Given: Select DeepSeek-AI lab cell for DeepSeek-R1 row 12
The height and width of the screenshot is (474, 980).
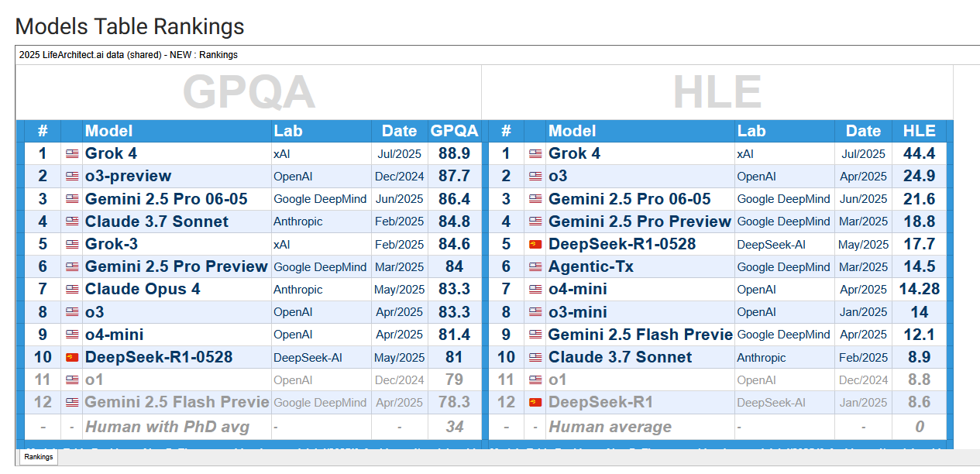Looking at the screenshot, I should pyautogui.click(x=785, y=403).
